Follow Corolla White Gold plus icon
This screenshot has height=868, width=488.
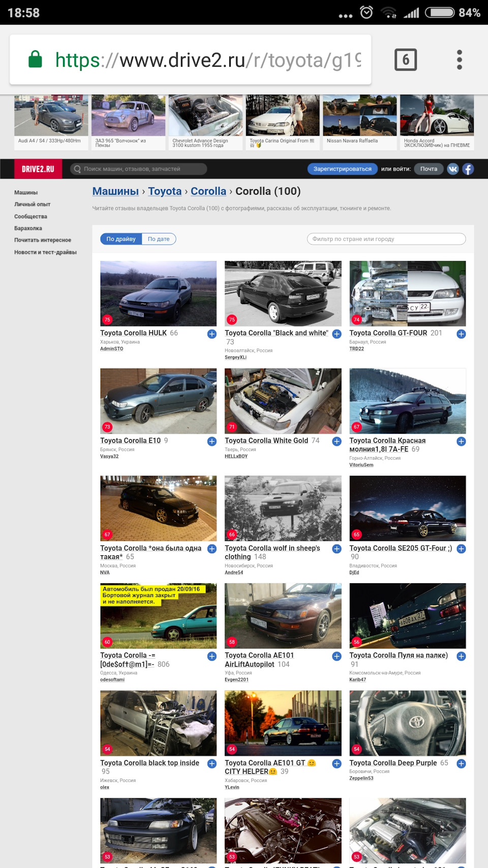(337, 441)
